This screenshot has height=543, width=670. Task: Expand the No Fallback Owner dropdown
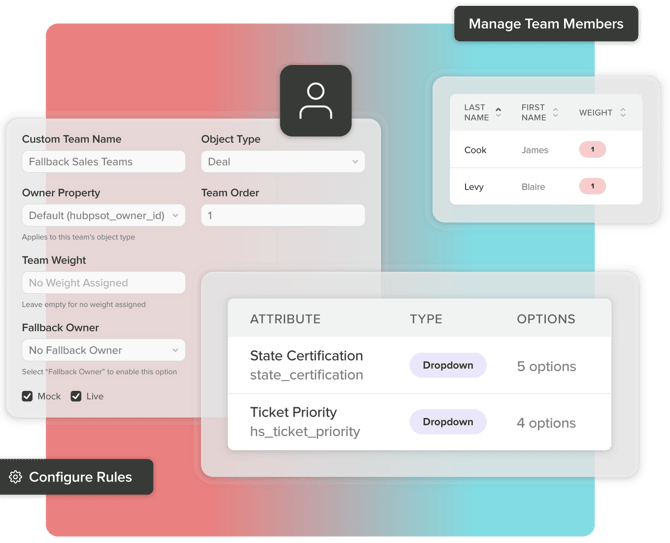coord(103,350)
